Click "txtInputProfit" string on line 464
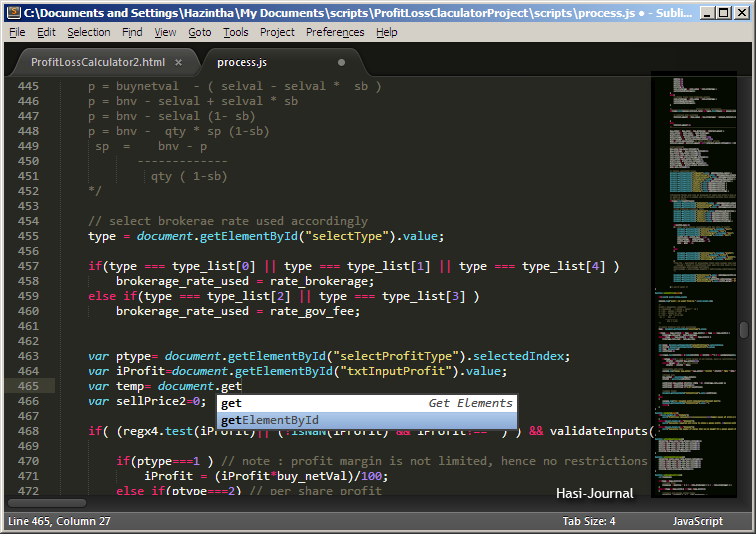Screen dimensions: 756x534 click(x=396, y=371)
